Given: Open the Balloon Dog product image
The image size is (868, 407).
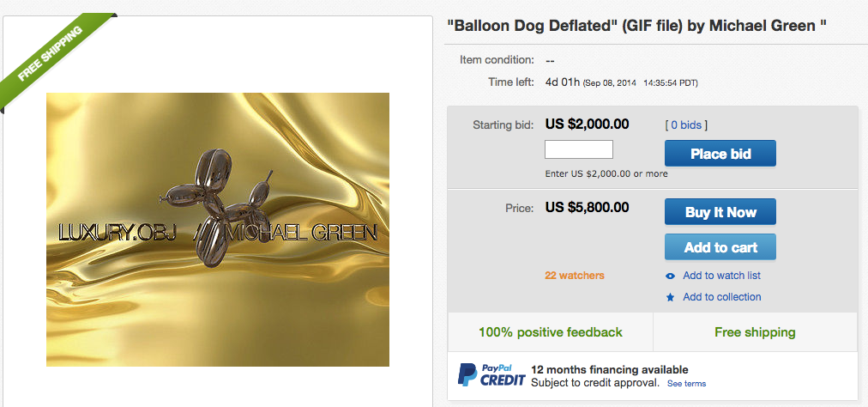Looking at the screenshot, I should tap(218, 229).
